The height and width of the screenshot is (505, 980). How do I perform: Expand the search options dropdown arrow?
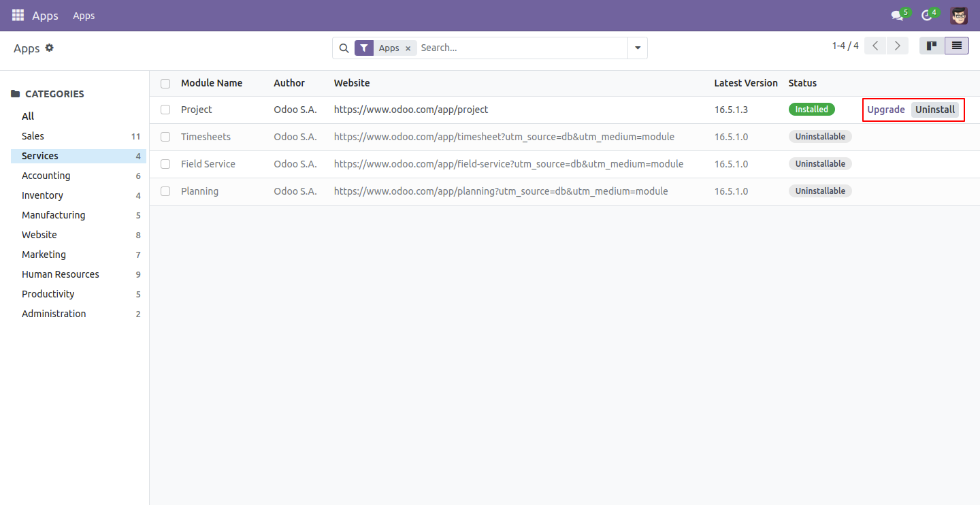tap(638, 48)
